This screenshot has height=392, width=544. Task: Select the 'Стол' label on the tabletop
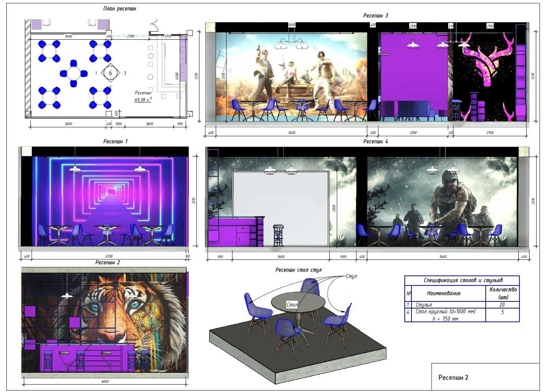[292, 304]
